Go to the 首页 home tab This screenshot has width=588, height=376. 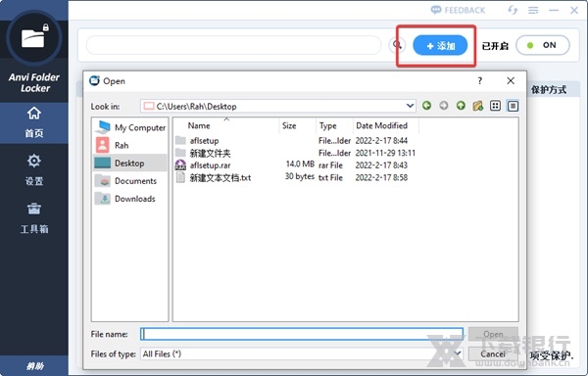[x=33, y=122]
